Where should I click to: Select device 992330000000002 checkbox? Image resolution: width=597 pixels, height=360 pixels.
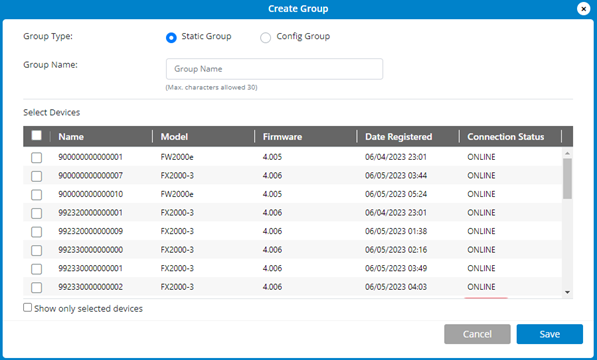(37, 287)
